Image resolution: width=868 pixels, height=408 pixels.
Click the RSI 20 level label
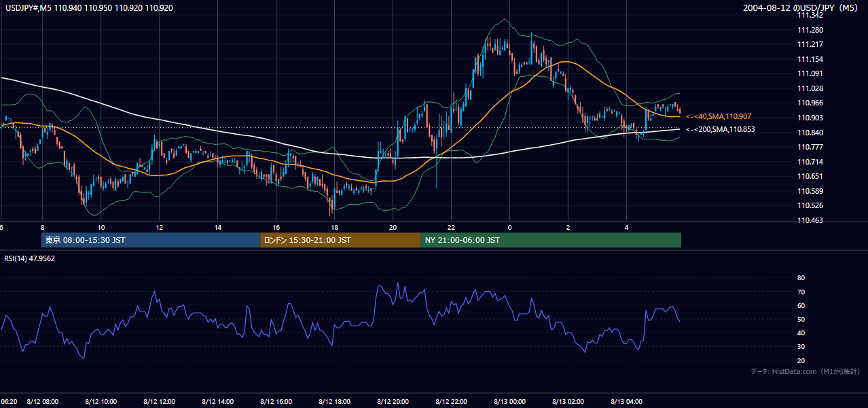click(801, 360)
